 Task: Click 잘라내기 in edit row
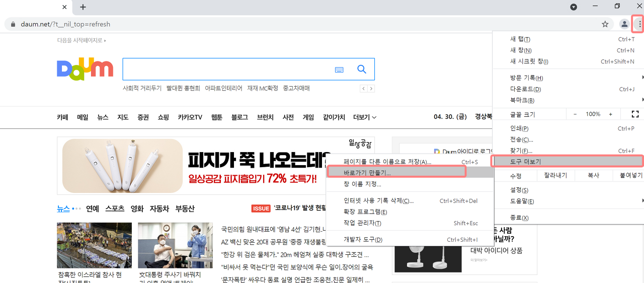[x=555, y=176]
